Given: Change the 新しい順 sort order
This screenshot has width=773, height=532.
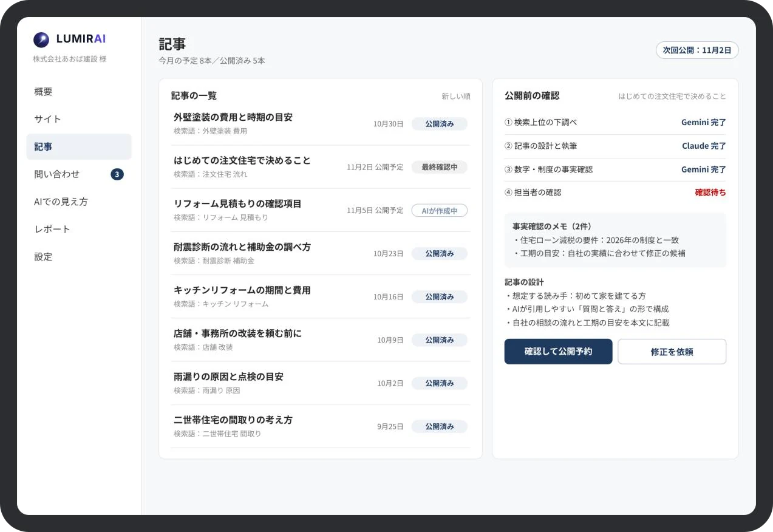Looking at the screenshot, I should [x=456, y=96].
